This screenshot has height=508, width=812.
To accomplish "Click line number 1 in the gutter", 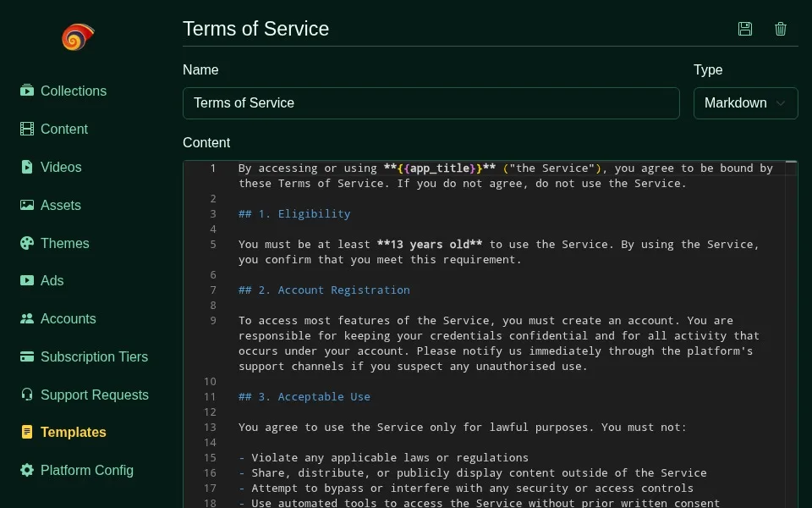I will coord(213,168).
